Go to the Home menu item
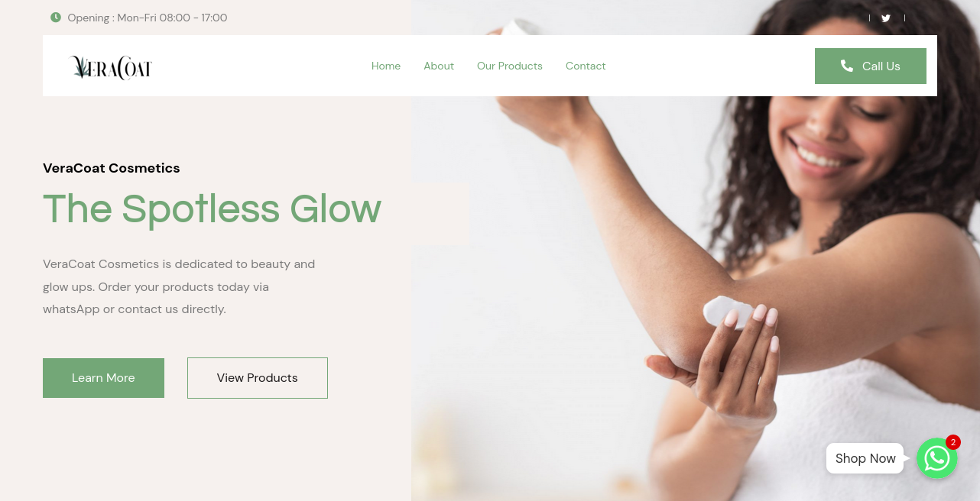The width and height of the screenshot is (980, 501). click(x=386, y=66)
